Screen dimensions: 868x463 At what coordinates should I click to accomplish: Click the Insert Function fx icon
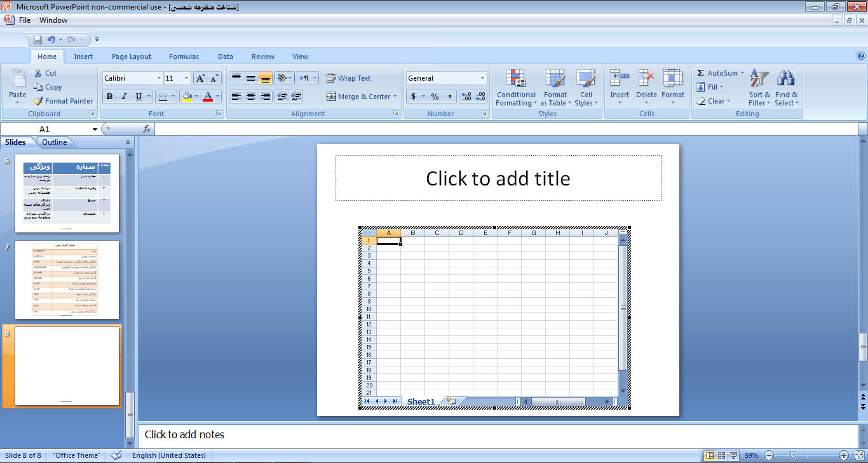[x=147, y=129]
